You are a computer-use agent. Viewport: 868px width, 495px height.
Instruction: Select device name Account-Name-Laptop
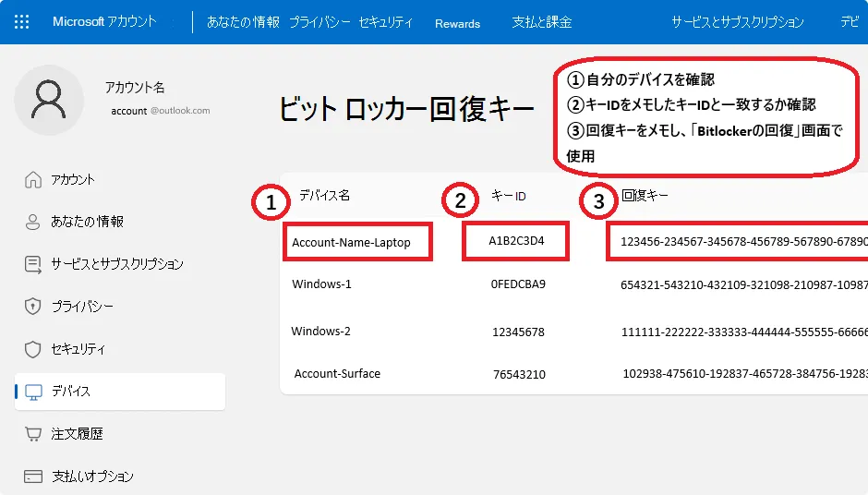(351, 243)
